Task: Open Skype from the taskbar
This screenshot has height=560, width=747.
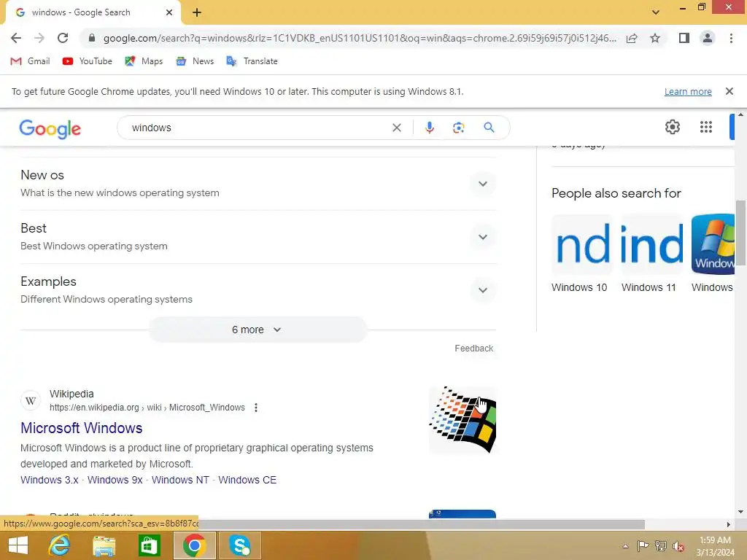Action: pyautogui.click(x=239, y=545)
